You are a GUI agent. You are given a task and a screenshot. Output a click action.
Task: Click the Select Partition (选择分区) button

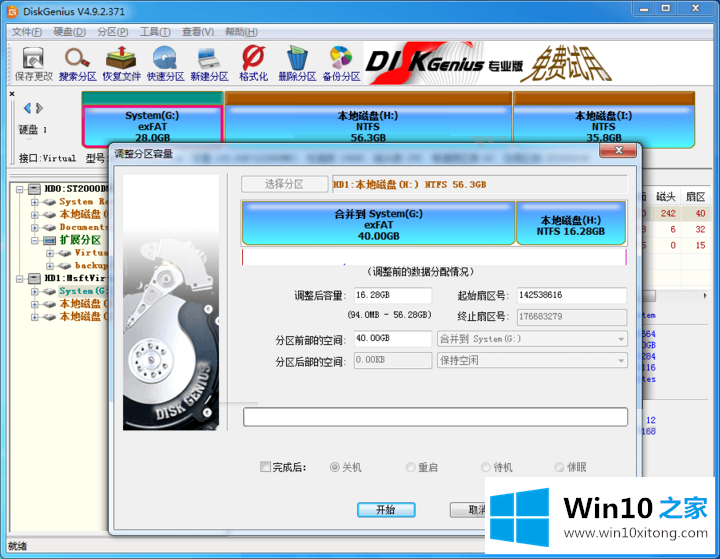[x=284, y=184]
